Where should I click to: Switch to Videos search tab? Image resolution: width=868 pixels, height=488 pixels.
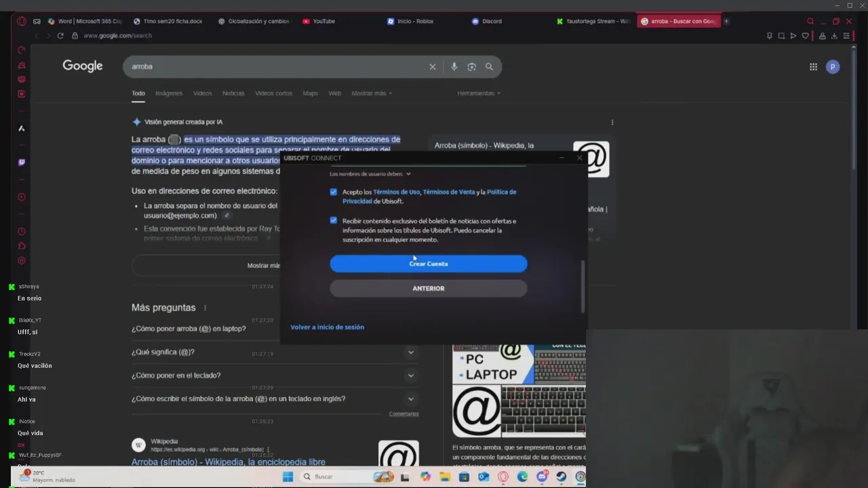202,94
